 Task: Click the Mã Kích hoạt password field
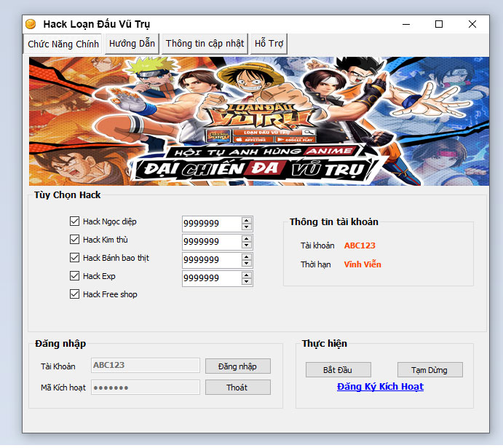145,388
